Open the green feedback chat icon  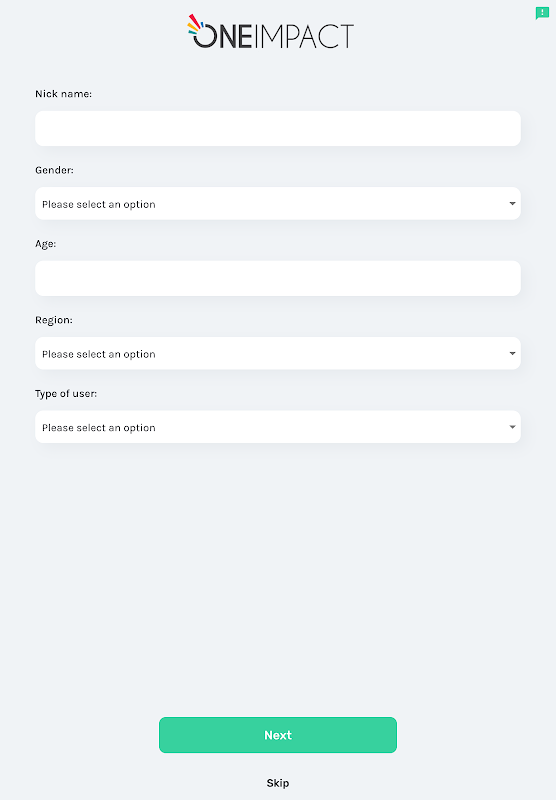pyautogui.click(x=542, y=13)
